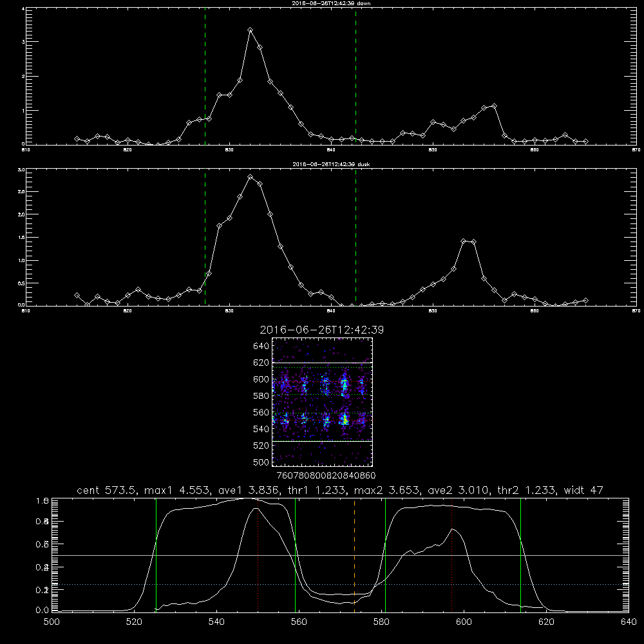
Task: Click the red dotted line near 550 in the bottom plot
Action: point(258,555)
